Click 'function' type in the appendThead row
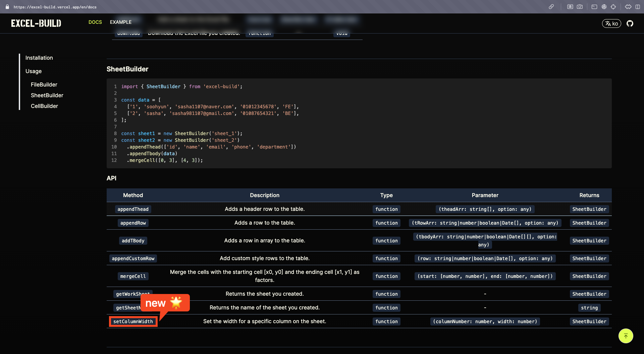Screen dimensions: 644x354 pyautogui.click(x=386, y=209)
